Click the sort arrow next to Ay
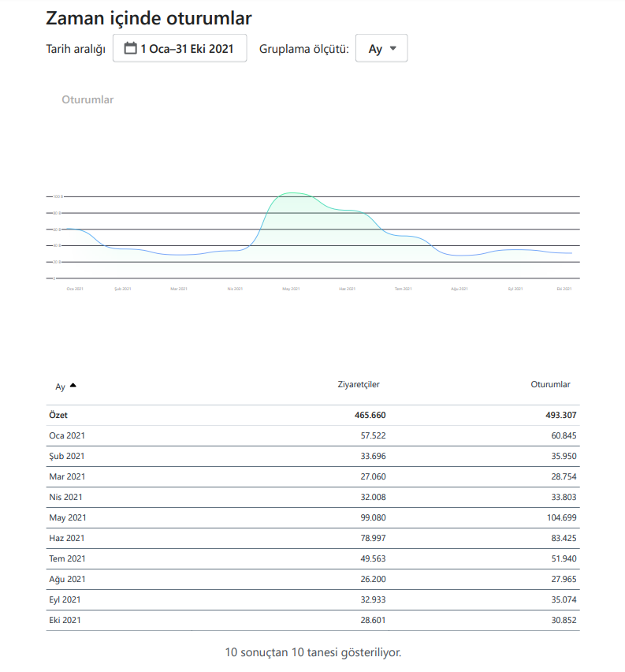The width and height of the screenshot is (625, 672). [x=73, y=385]
